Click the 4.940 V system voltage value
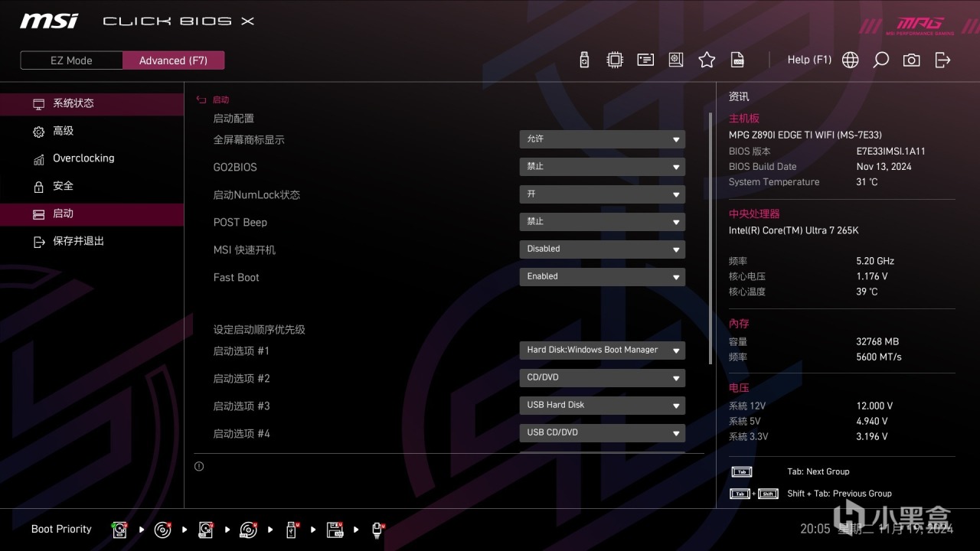 point(872,422)
